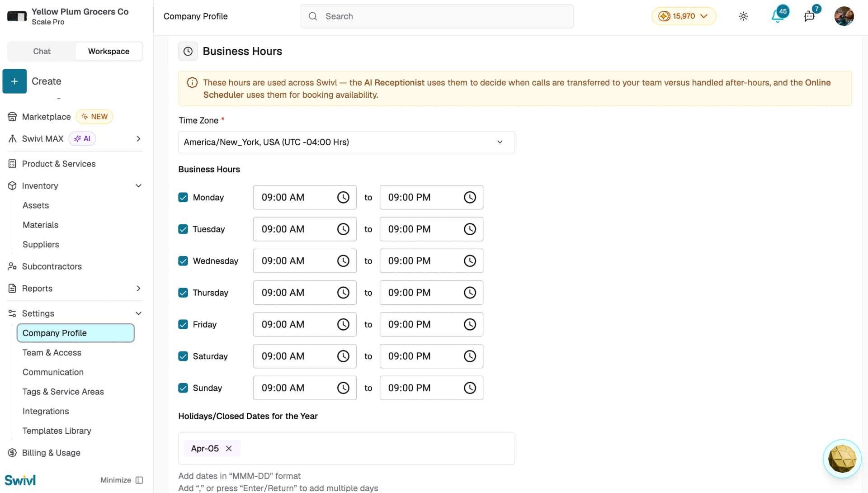Screen dimensions: 868x493
Task: Click the Sunday start time clock icon
Action: pyautogui.click(x=343, y=388)
